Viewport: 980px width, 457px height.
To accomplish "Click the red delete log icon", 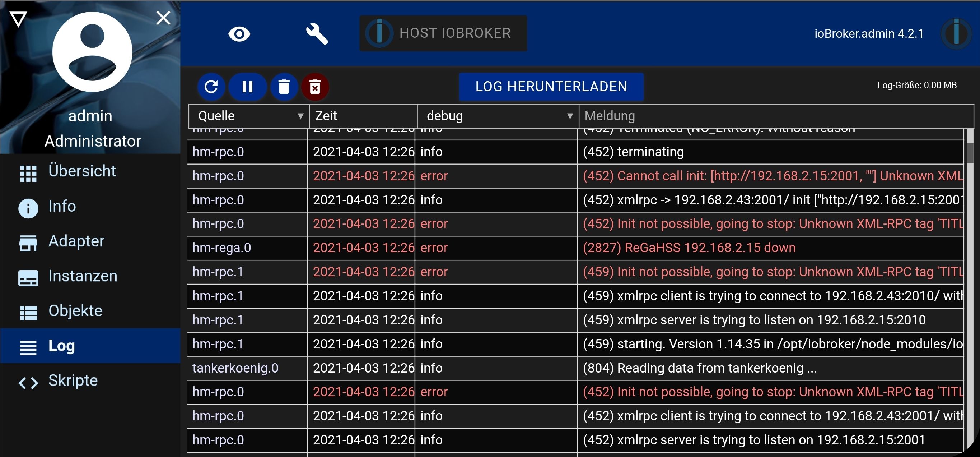I will coord(315,87).
